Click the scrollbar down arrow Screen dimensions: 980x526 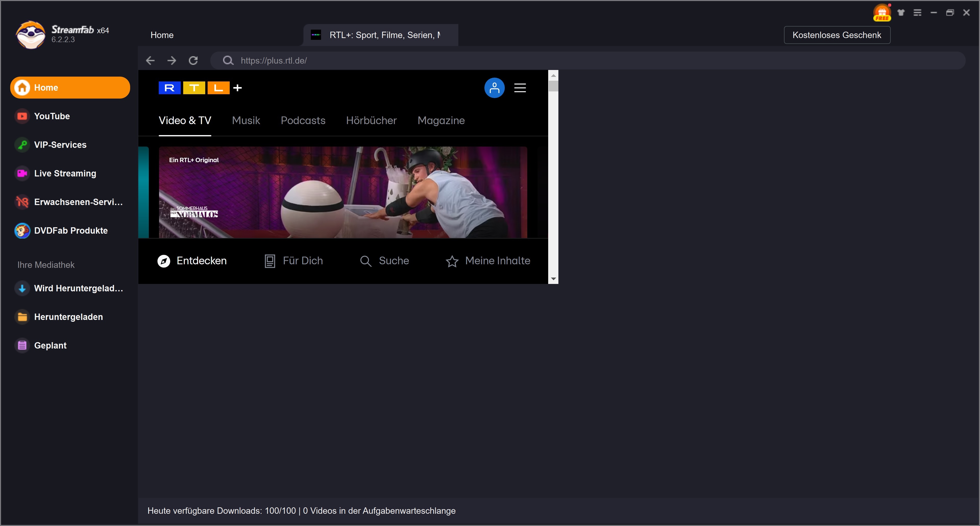(x=553, y=279)
